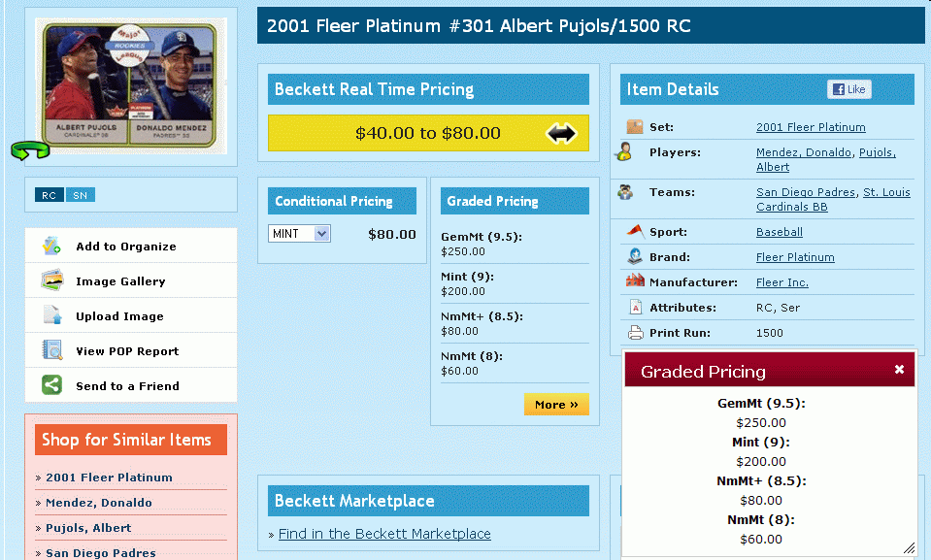The width and height of the screenshot is (931, 560).
Task: Click the Print Run value 1500
Action: click(x=770, y=333)
